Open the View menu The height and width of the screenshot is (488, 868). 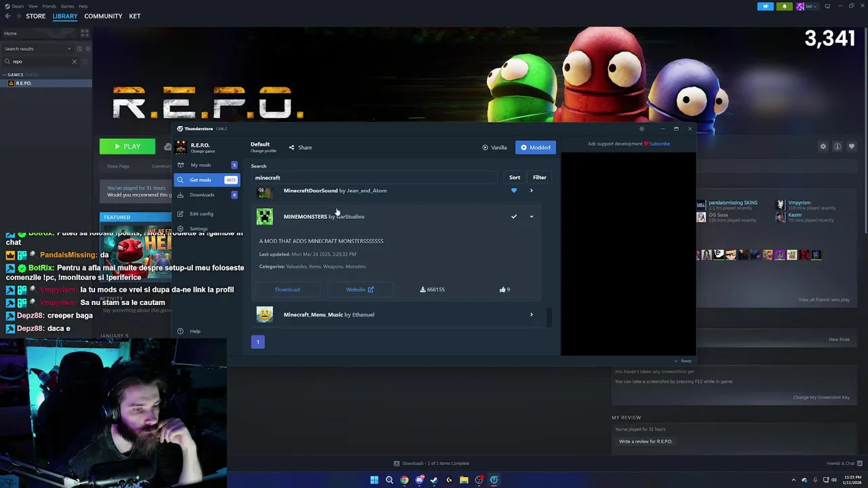(x=33, y=6)
